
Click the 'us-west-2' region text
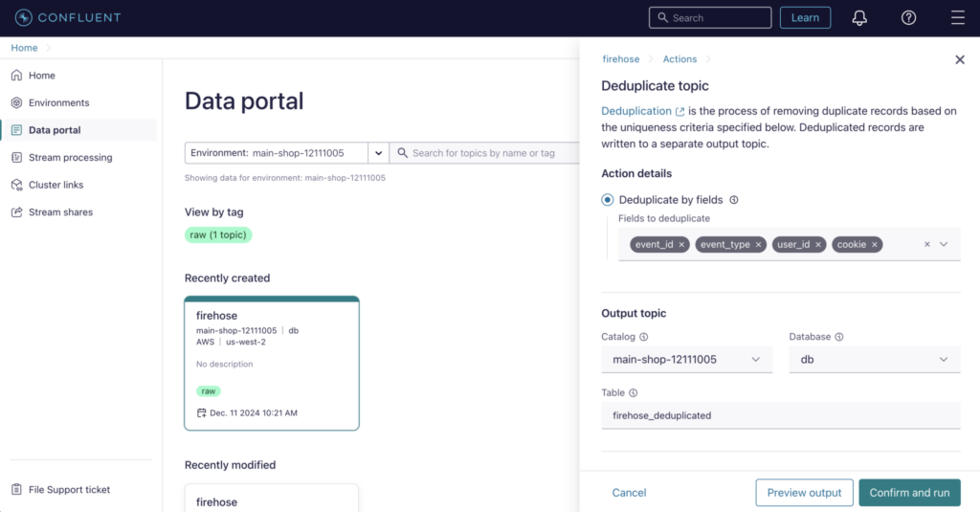point(246,342)
